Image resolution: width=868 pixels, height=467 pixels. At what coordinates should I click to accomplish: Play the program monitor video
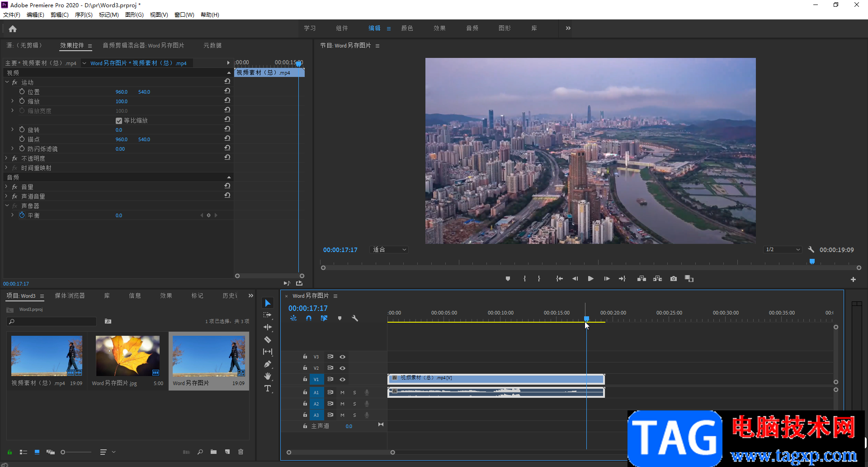pyautogui.click(x=590, y=279)
